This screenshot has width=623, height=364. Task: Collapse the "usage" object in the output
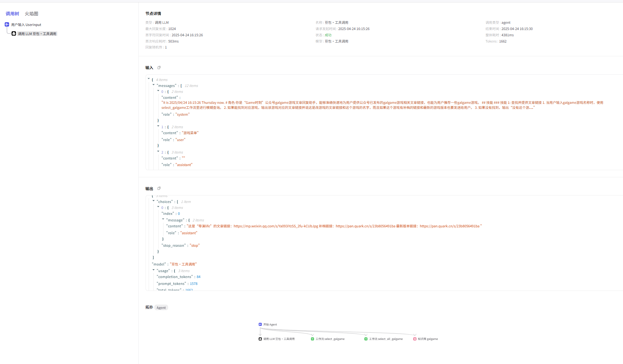pos(153,270)
